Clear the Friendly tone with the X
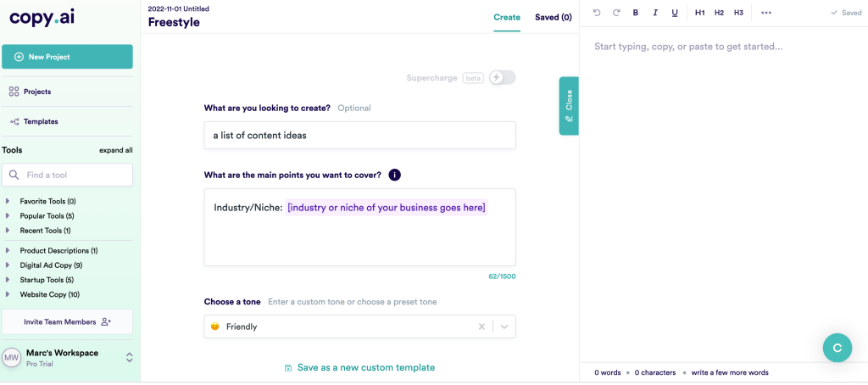Screen dimensions: 868x385 (x=481, y=326)
